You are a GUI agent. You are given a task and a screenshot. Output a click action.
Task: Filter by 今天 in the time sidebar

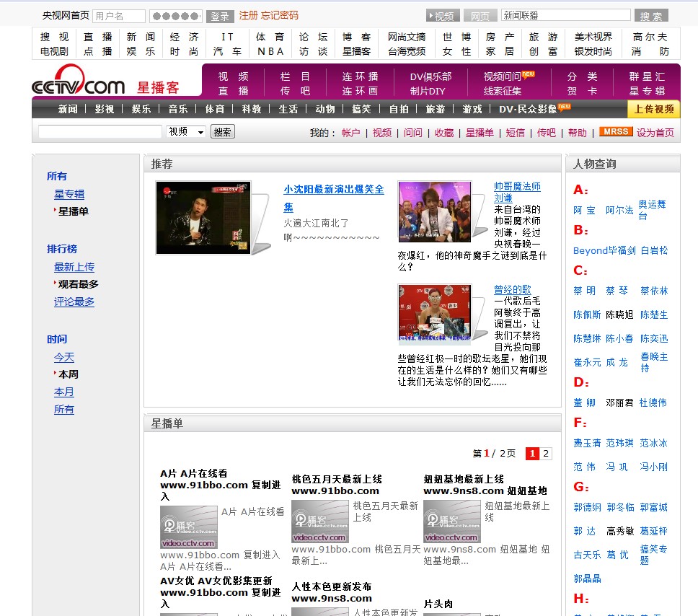[x=64, y=357]
